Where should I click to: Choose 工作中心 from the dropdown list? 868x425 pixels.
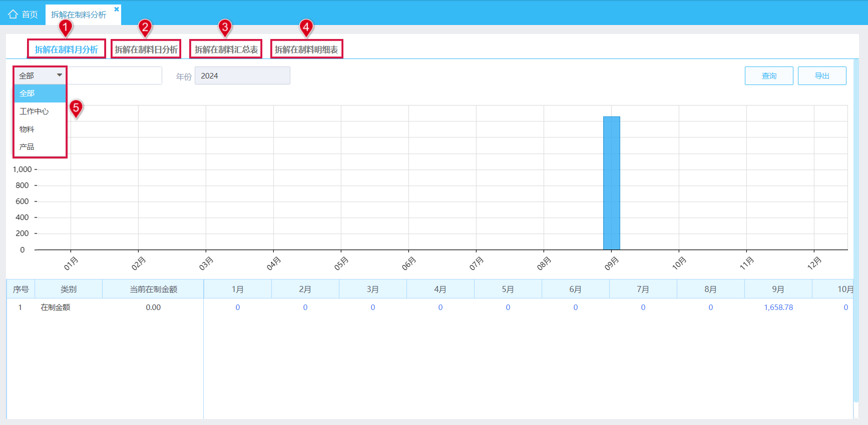click(x=40, y=111)
